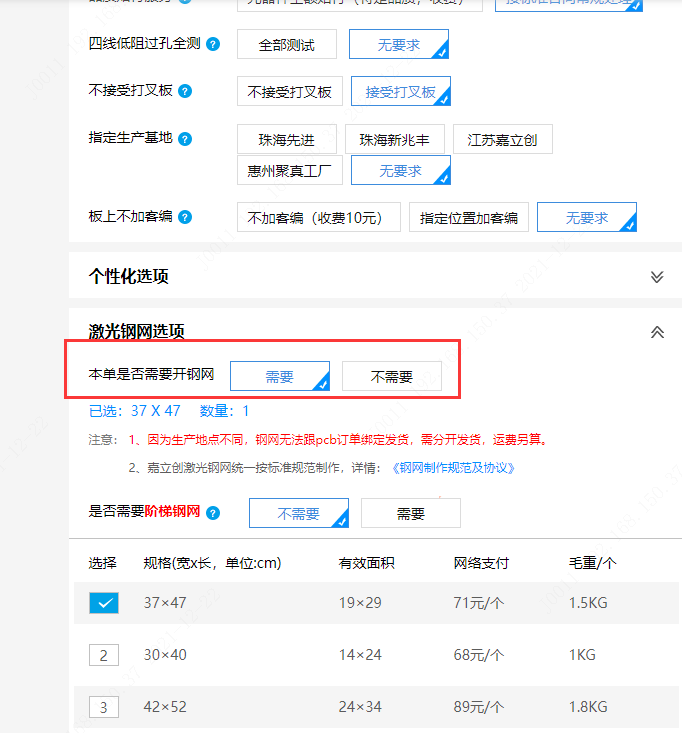682x733 pixels.
Task: Select stencil size row 3 (42×52)
Action: coord(103,707)
